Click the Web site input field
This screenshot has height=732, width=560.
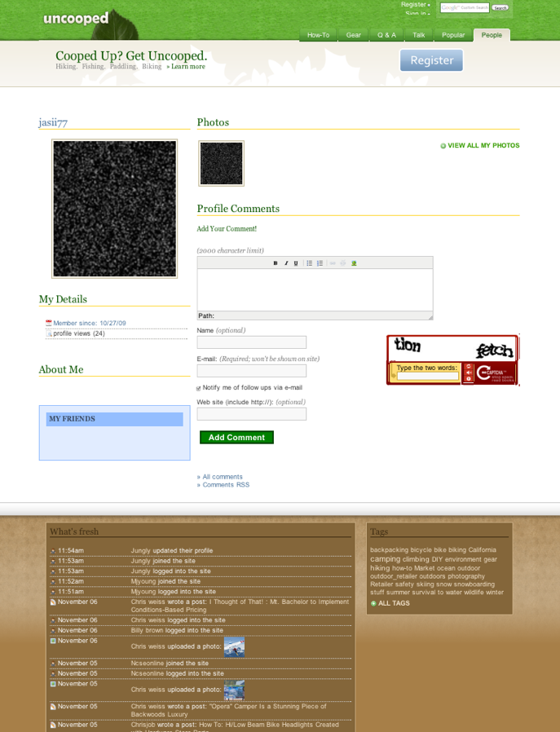252,413
